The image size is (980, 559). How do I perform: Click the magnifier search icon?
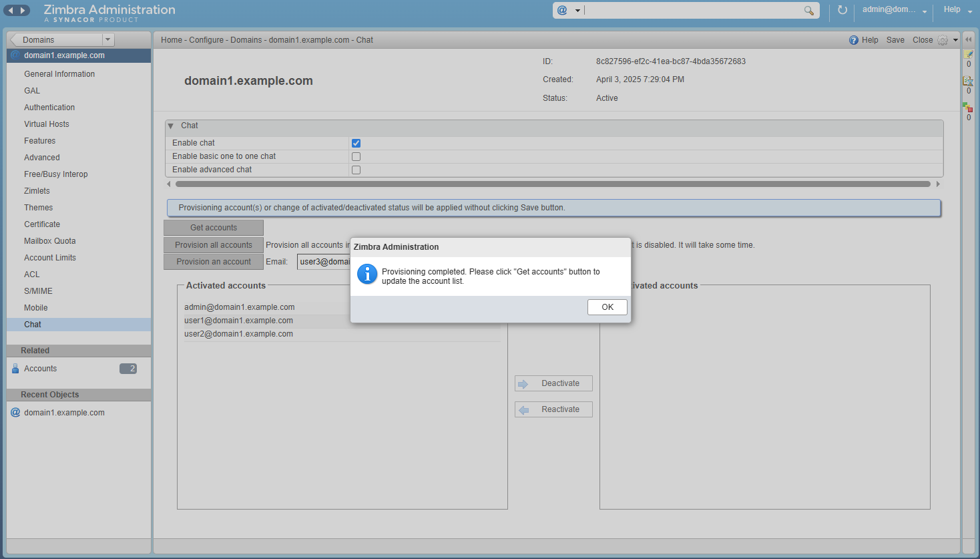point(808,10)
